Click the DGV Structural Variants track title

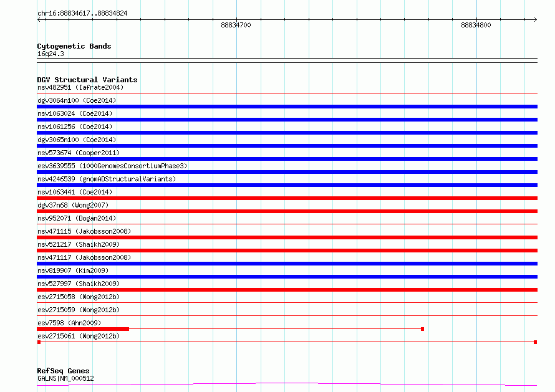[x=87, y=80]
